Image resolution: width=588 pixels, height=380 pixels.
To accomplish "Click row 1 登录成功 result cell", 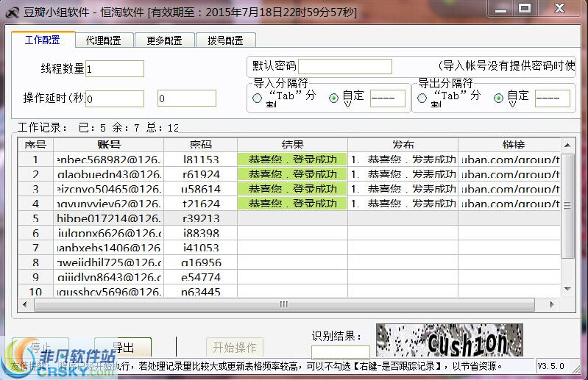I will [292, 159].
